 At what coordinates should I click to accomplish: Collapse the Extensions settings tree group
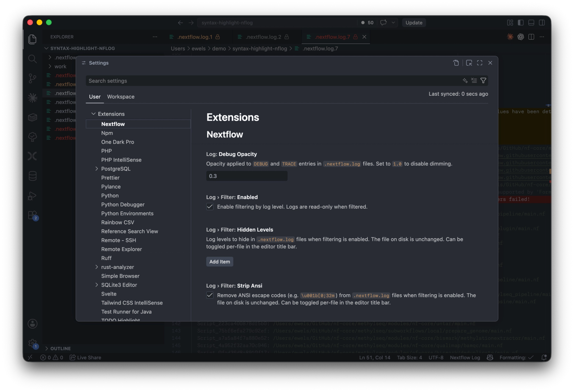pos(93,114)
